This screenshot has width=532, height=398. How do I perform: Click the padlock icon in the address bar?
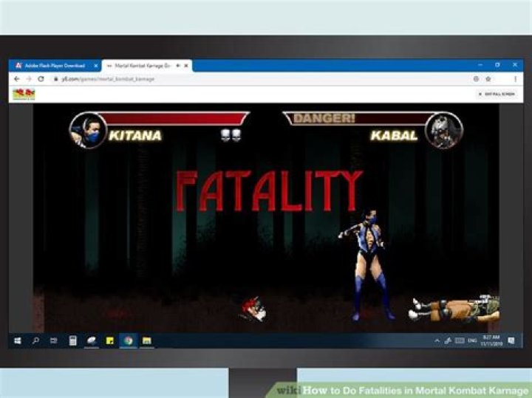coord(56,79)
